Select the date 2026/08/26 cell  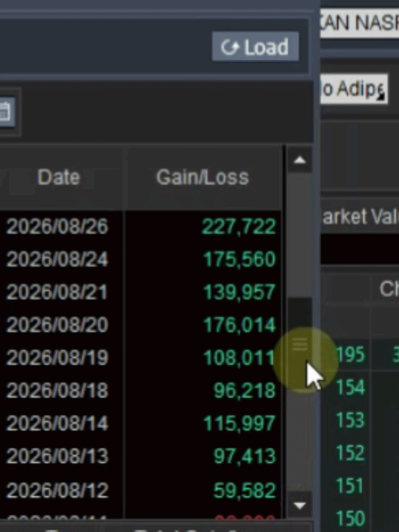[57, 226]
